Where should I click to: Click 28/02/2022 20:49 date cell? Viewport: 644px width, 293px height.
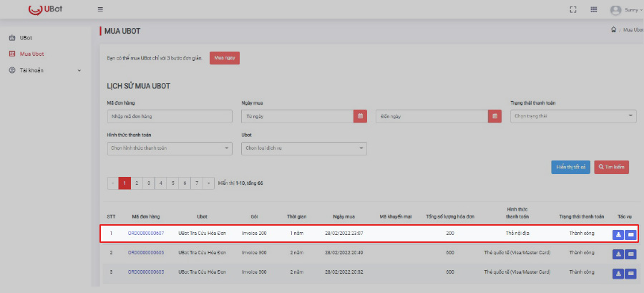343,252
